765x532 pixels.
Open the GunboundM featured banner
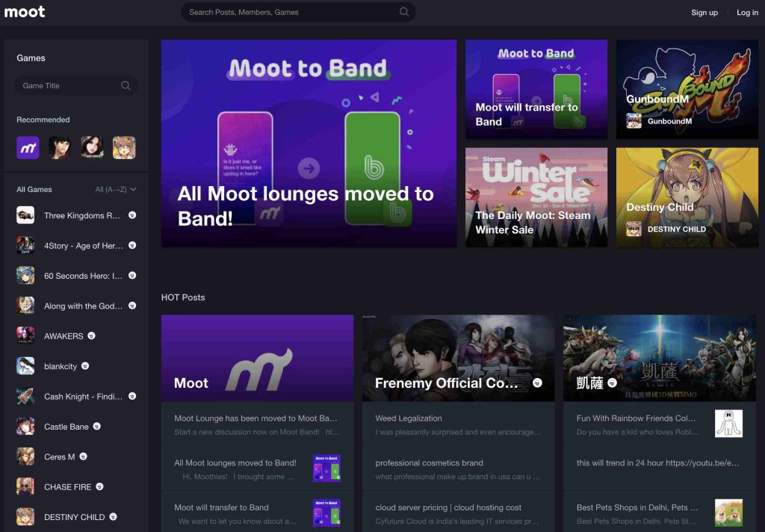(687, 90)
